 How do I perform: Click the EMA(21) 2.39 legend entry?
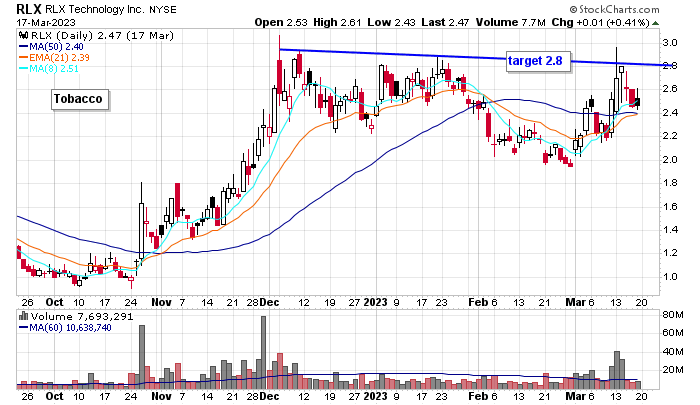tap(54, 58)
